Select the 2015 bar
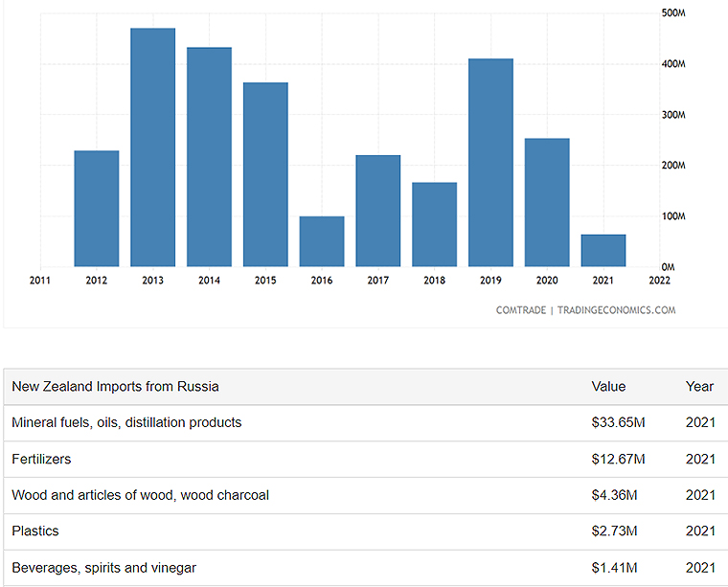 click(x=265, y=174)
